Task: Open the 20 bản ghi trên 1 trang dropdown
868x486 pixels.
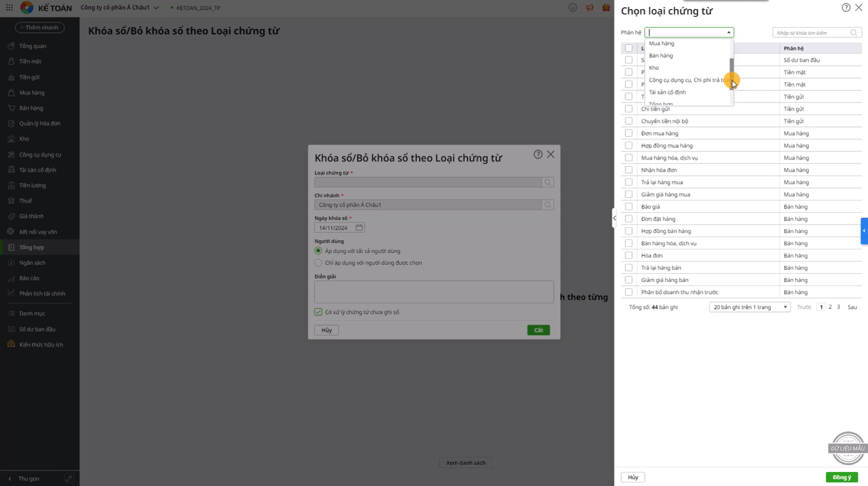Action: point(749,307)
